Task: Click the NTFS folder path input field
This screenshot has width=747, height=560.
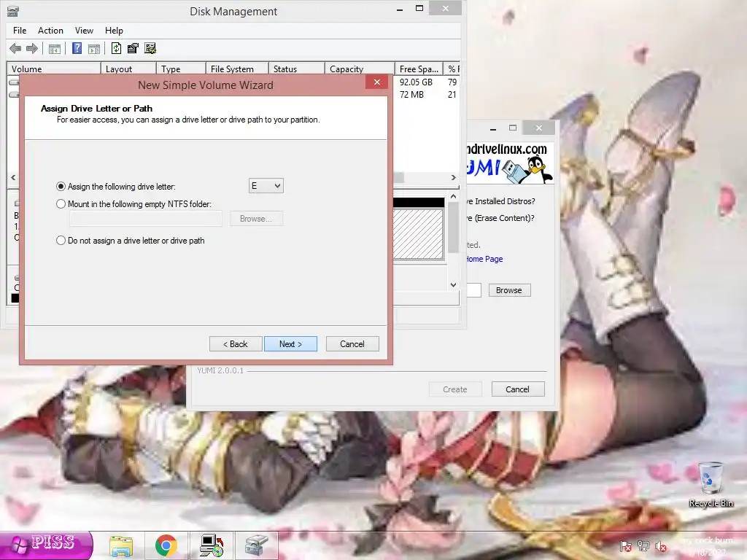Action: click(x=146, y=219)
